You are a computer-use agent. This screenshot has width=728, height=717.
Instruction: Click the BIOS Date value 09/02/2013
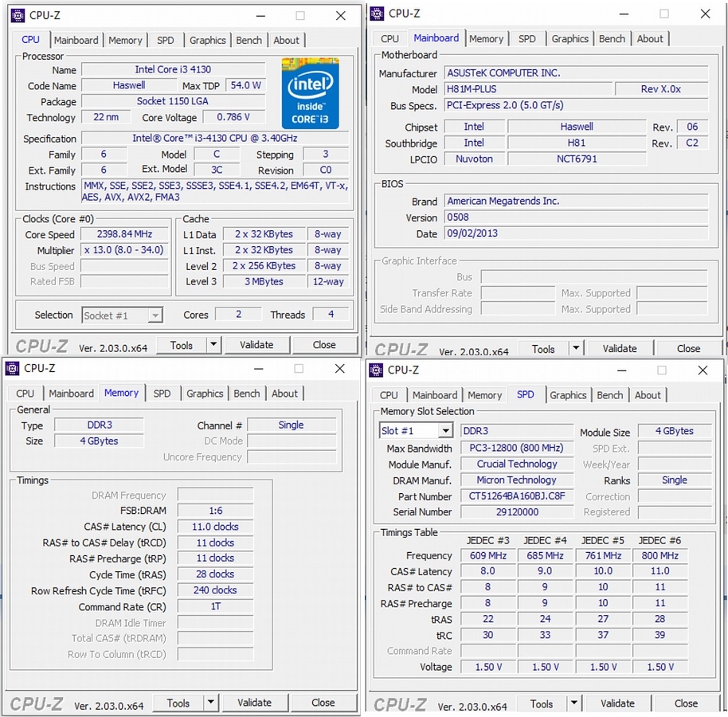(576, 233)
